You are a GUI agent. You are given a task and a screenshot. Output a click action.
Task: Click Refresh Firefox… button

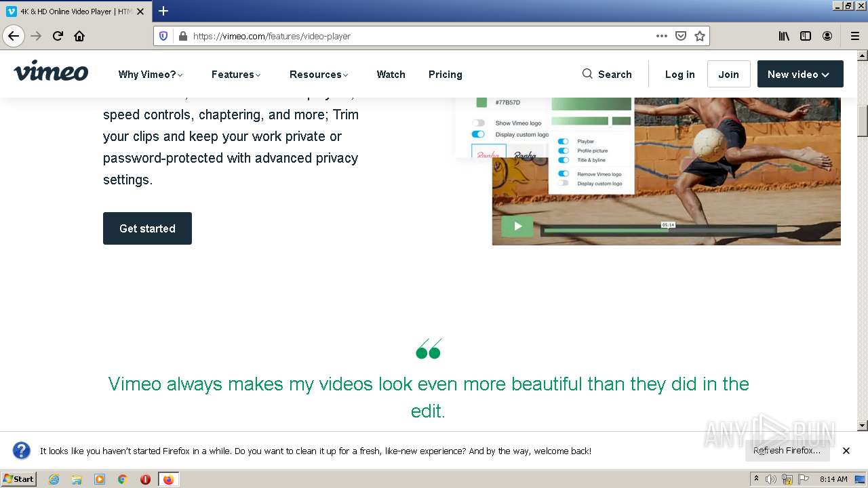787,451
